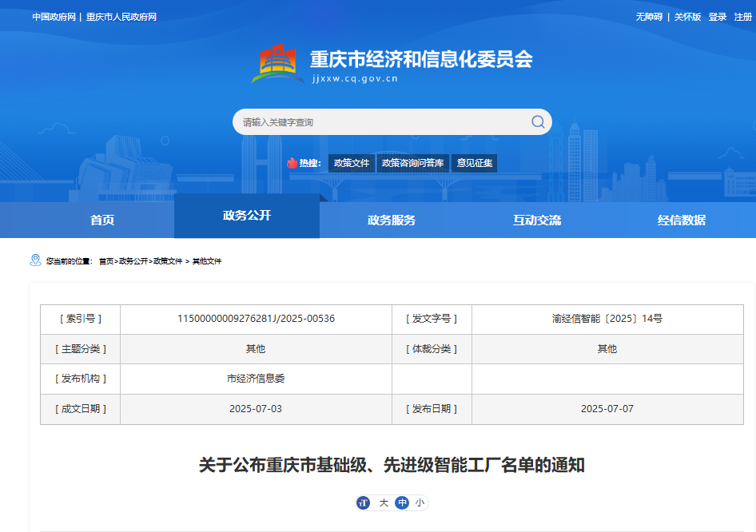Screen dimensions: 756x532
Task: Set font size to medium (中)
Action: 402,502
